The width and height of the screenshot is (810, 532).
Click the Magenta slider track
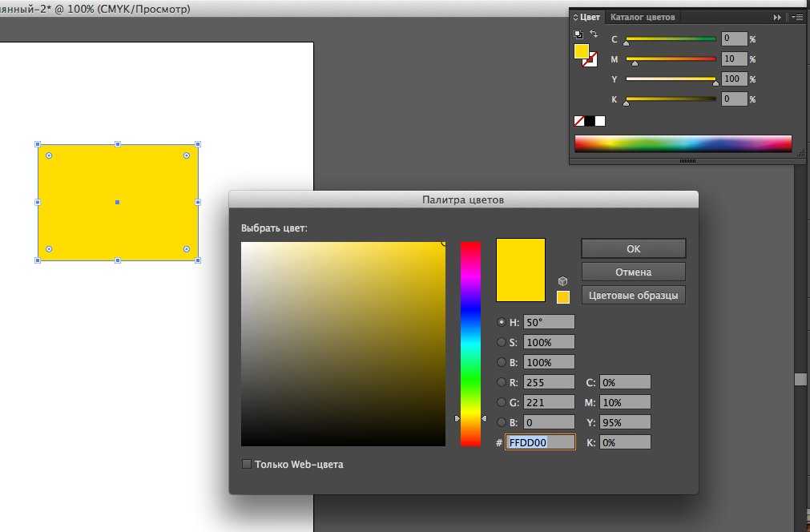(671, 58)
